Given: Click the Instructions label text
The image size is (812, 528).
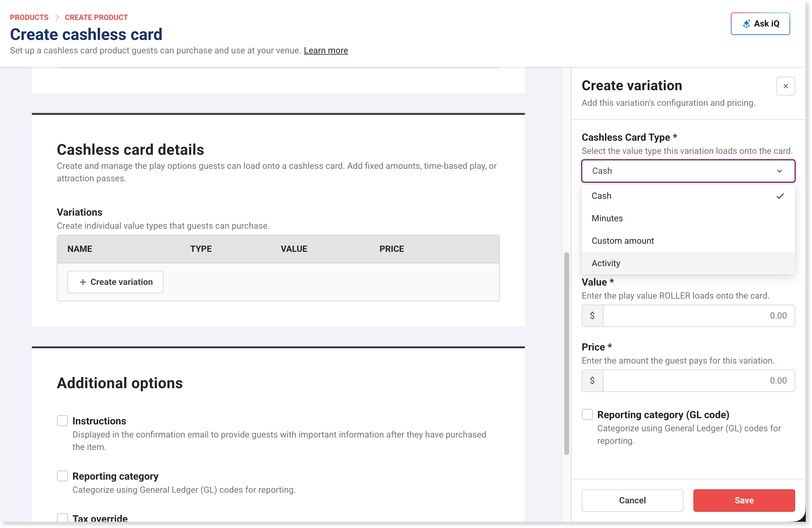Looking at the screenshot, I should click(99, 421).
